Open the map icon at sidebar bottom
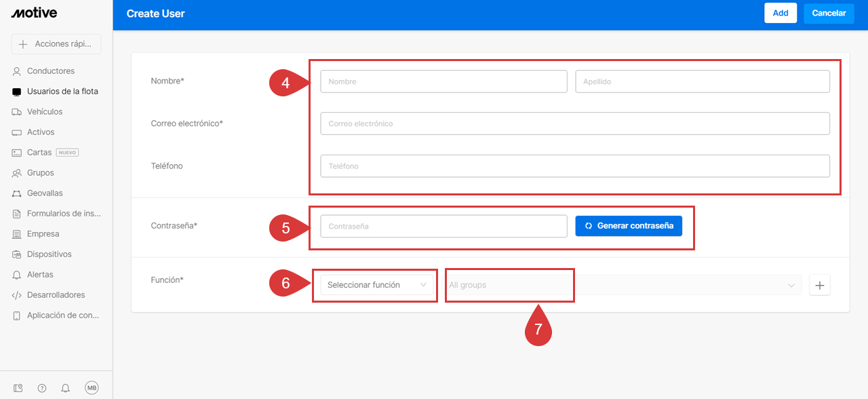This screenshot has height=399, width=868. coord(18,388)
